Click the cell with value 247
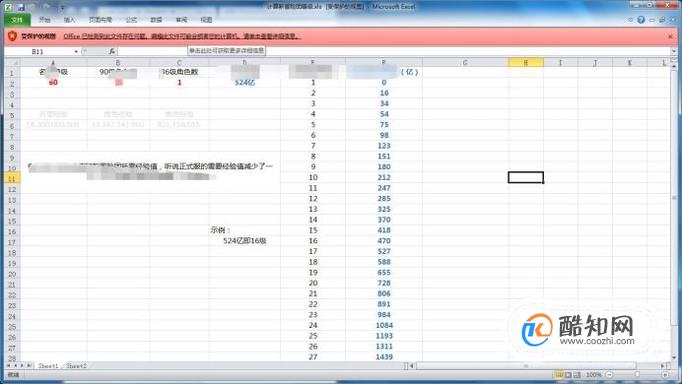682x384 pixels. [x=384, y=188]
